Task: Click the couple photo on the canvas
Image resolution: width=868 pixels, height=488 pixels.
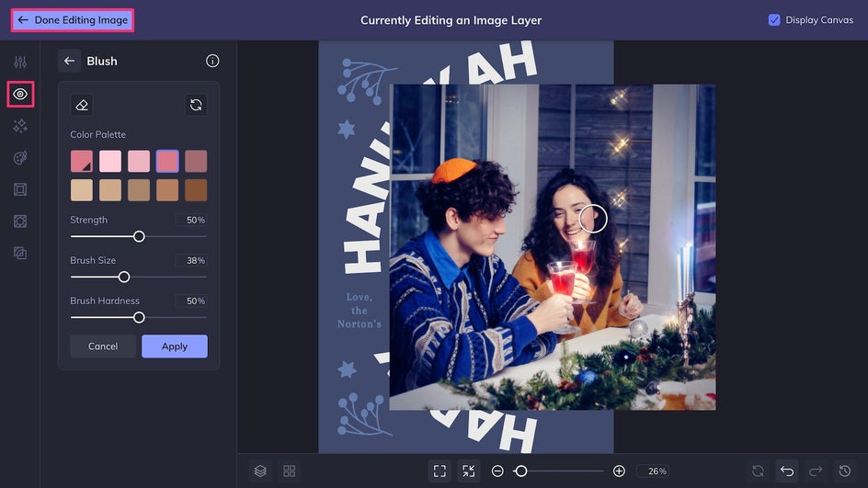Action: pos(553,247)
